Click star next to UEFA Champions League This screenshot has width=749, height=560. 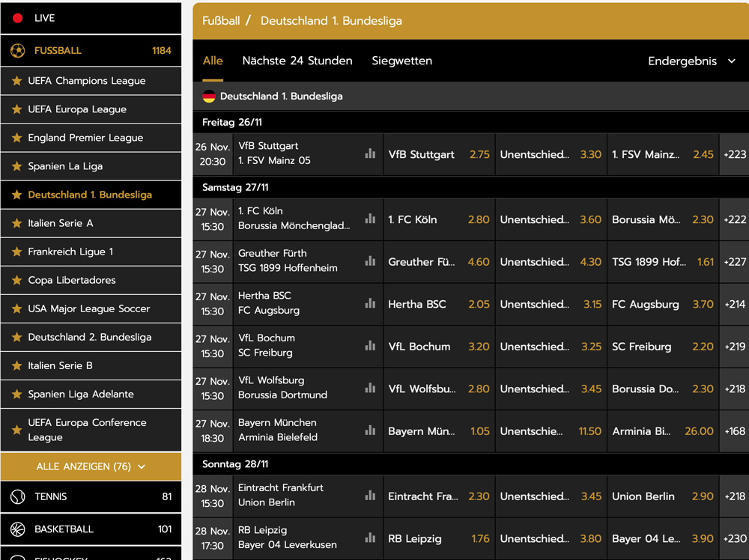(16, 81)
